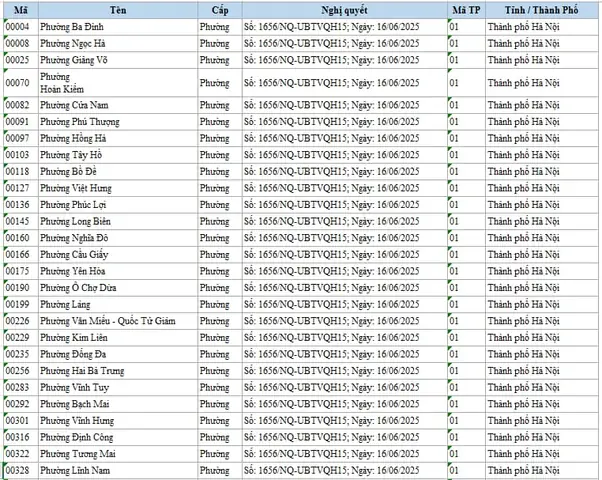The image size is (602, 480).
Task: Click cell with code 00175
Action: pos(21,271)
